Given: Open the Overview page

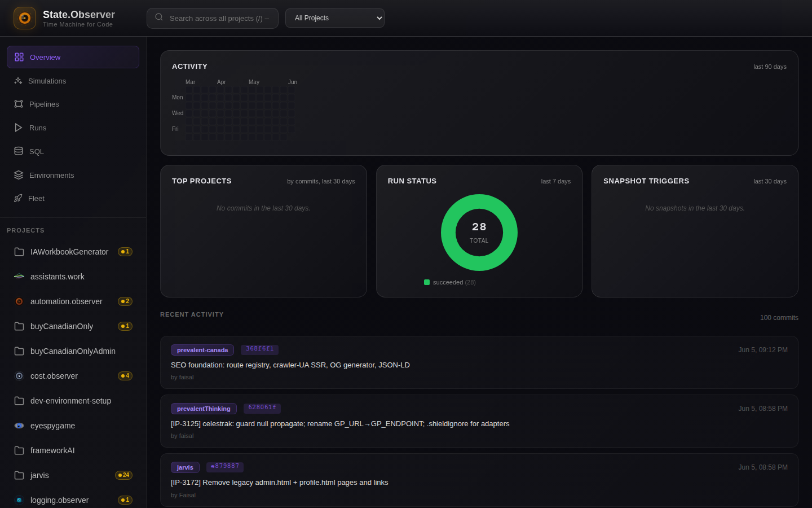Looking at the screenshot, I should (x=73, y=57).
